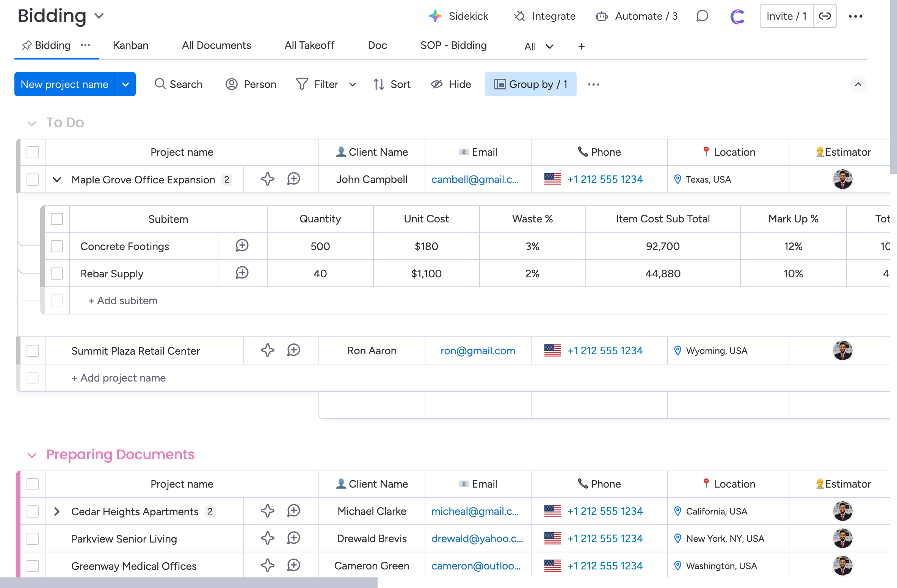Open the board discussion speech bubble
This screenshot has height=588, width=897.
[x=702, y=16]
